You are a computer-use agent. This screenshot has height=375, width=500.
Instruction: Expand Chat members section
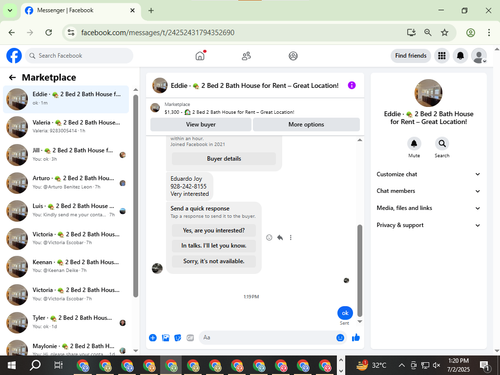tap(429, 191)
